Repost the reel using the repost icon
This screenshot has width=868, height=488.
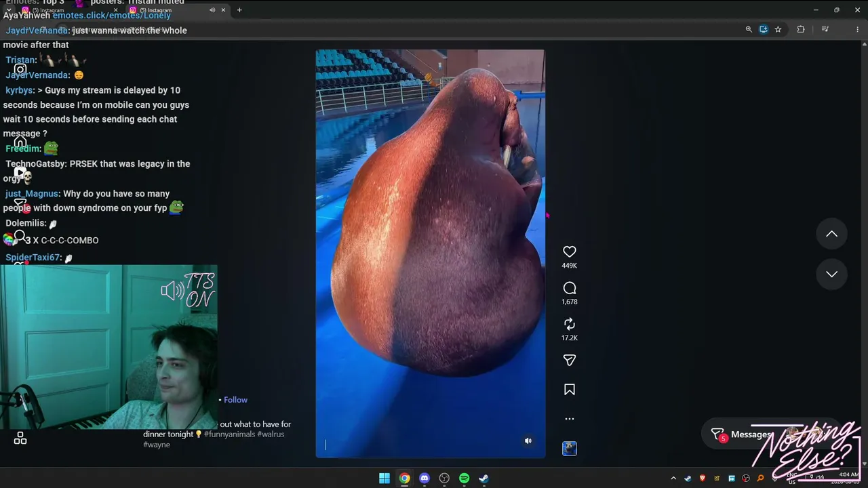(x=570, y=324)
